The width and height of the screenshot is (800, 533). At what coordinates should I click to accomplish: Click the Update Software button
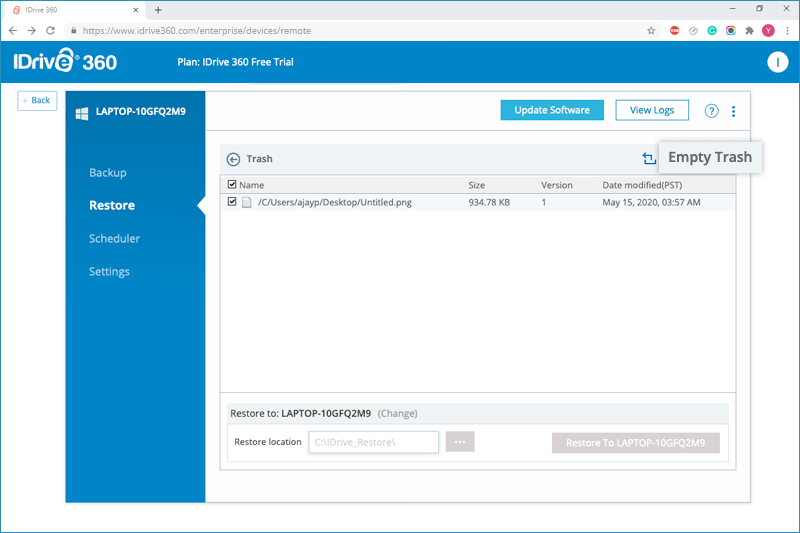(x=552, y=110)
